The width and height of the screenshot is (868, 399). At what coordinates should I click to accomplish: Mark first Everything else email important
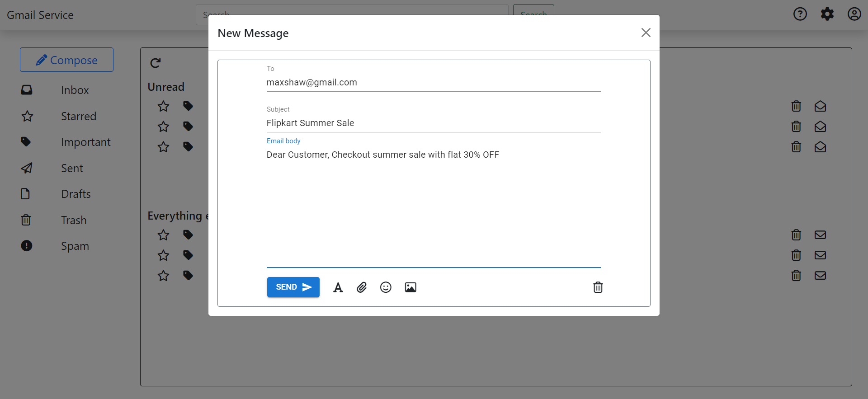coord(188,235)
